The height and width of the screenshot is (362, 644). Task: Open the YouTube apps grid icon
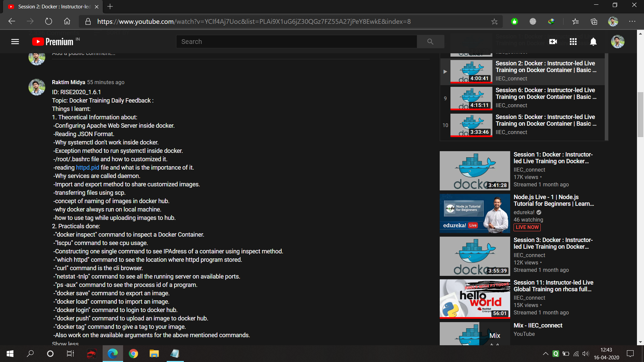[573, 42]
